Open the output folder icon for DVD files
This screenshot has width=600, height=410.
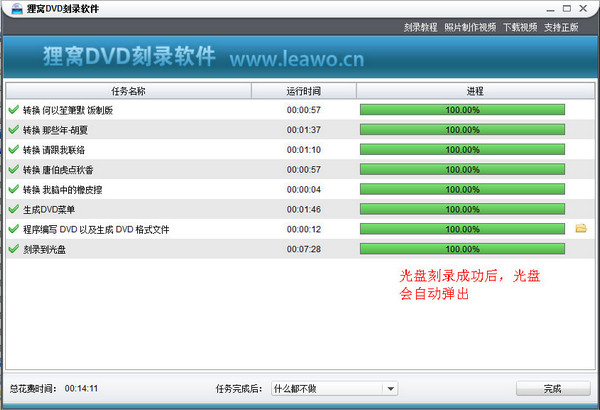point(581,229)
